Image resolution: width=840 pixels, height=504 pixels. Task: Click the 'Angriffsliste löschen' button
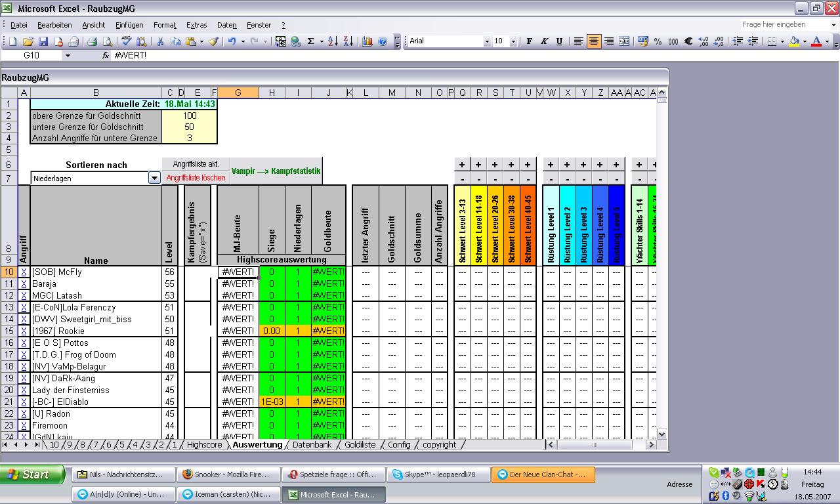click(x=196, y=178)
